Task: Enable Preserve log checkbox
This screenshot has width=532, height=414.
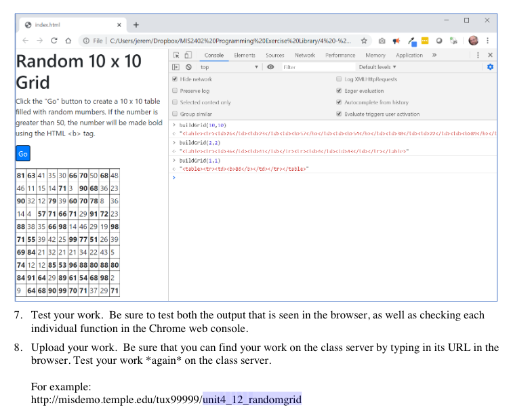Action: coord(175,91)
